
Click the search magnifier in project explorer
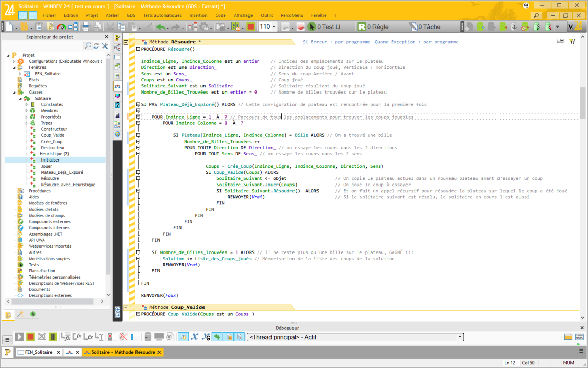point(88,46)
